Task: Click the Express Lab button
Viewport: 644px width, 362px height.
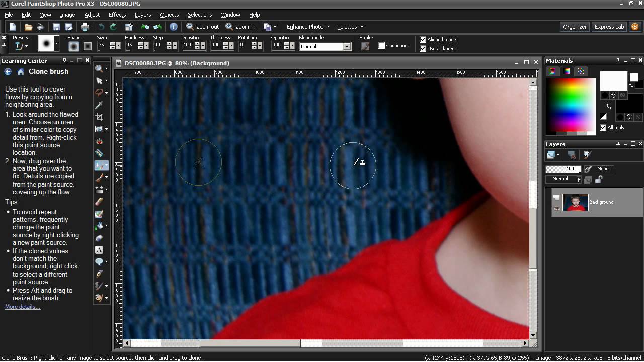Action: tap(609, 27)
